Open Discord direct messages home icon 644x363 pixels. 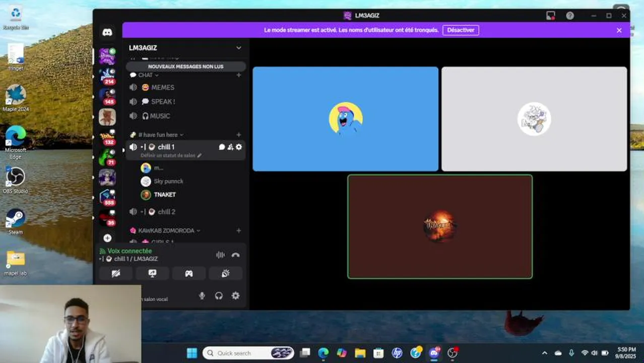click(x=107, y=32)
